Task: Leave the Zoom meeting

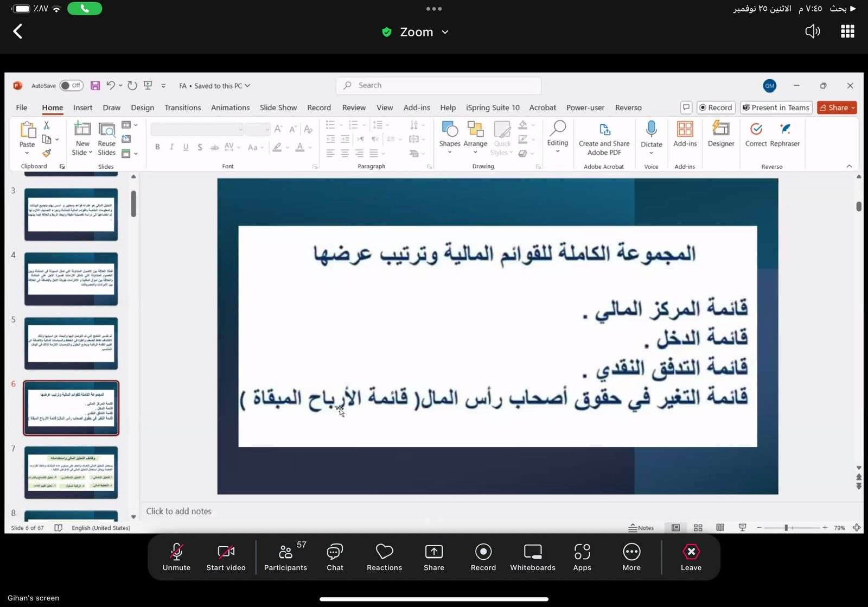Action: (x=691, y=557)
